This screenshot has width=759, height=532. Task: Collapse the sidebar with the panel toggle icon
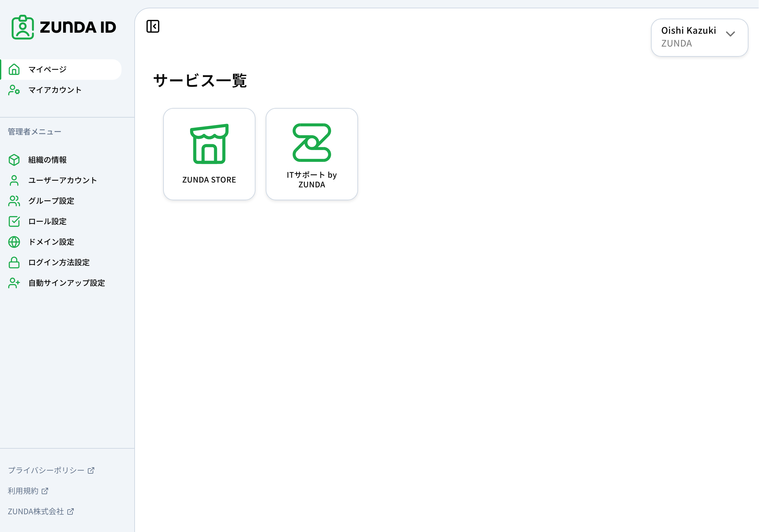click(153, 26)
